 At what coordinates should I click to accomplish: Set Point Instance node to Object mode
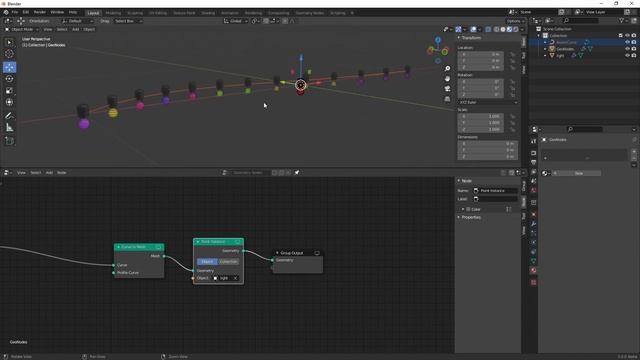coord(207,262)
